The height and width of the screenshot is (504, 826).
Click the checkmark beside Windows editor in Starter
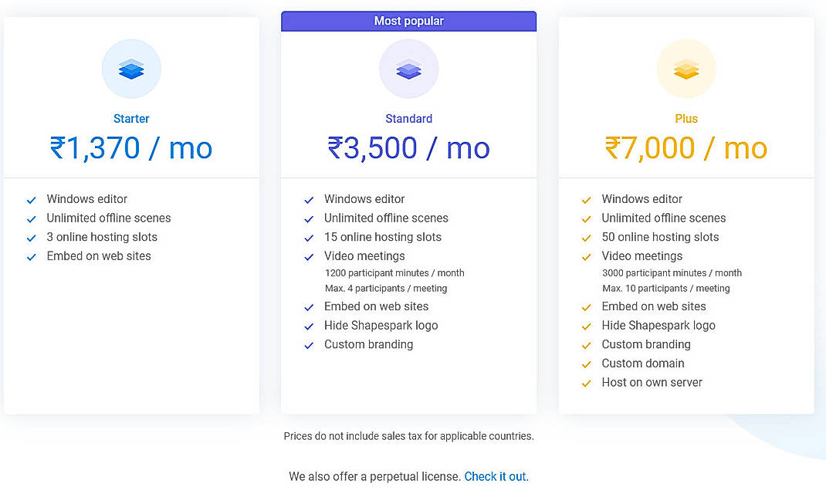(31, 199)
